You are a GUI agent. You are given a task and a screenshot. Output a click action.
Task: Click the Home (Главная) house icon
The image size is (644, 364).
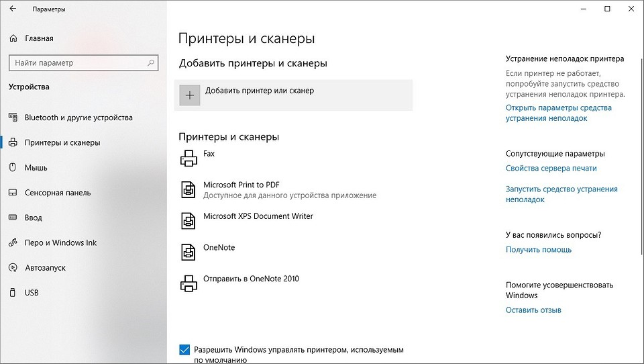[13, 38]
